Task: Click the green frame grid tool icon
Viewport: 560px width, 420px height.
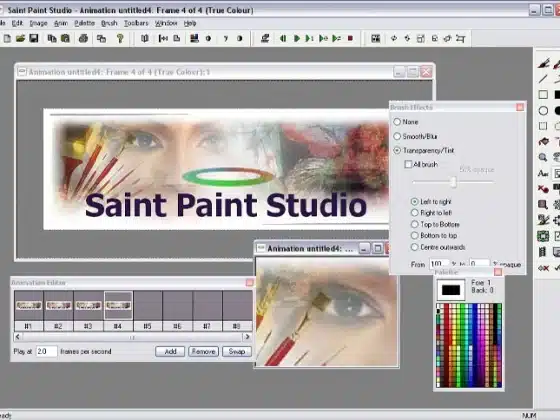Action: pyautogui.click(x=543, y=236)
